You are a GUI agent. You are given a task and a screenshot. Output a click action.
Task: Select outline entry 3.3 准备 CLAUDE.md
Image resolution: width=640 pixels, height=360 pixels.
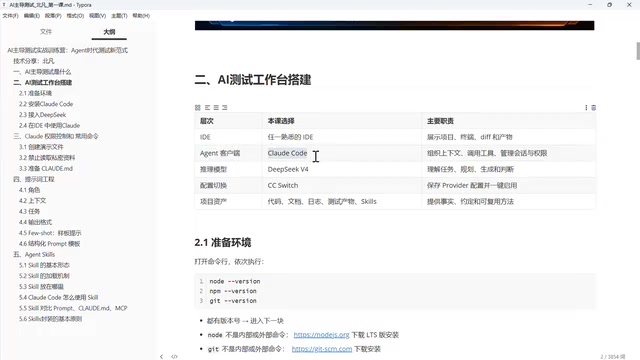(x=46, y=169)
